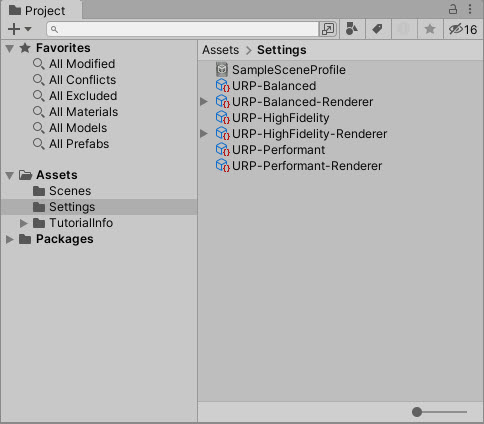Select the URP-HighFidelity asset
Image resolution: width=484 pixels, height=424 pixels.
(x=281, y=118)
